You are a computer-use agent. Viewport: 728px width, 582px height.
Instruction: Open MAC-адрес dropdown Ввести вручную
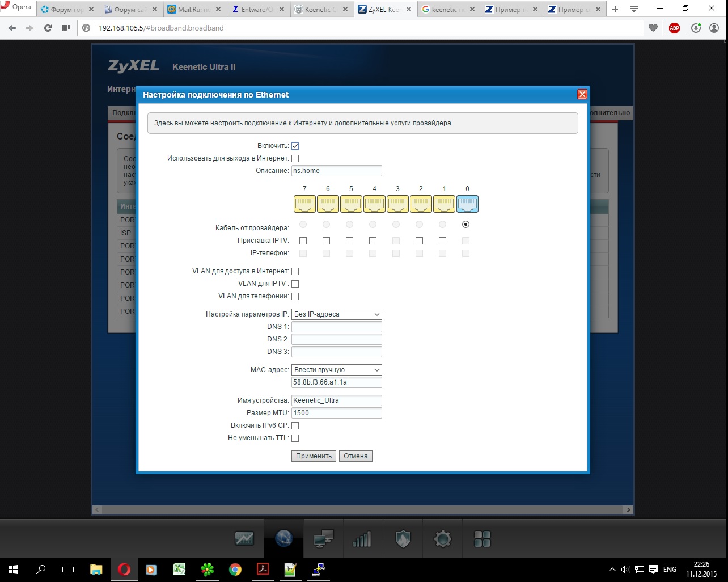[x=337, y=370]
